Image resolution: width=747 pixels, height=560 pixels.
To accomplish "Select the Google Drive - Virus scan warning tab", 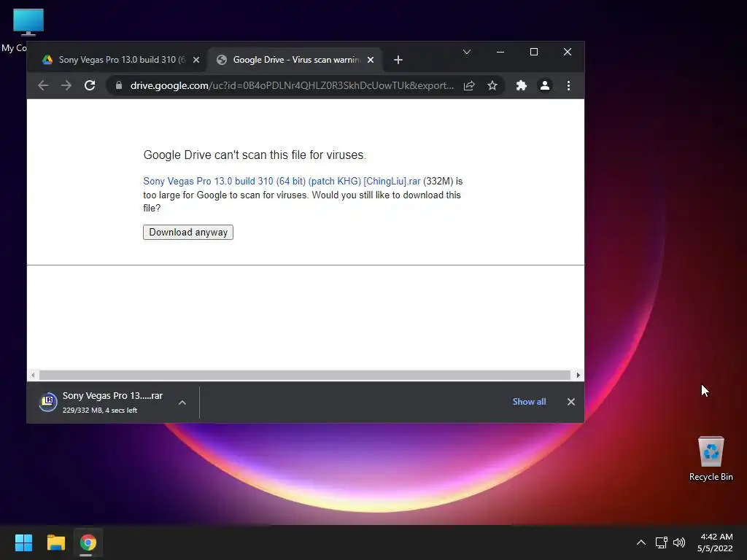I will click(x=295, y=60).
